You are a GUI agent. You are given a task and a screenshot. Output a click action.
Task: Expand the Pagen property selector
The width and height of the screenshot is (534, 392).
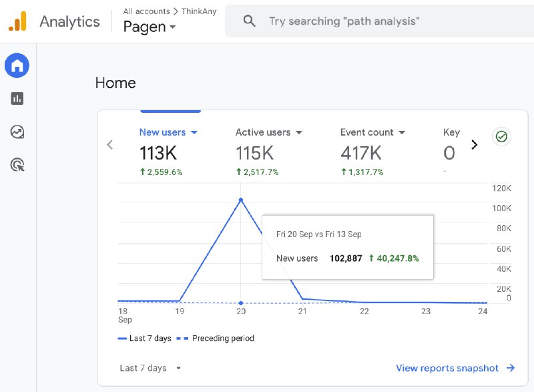click(x=150, y=27)
